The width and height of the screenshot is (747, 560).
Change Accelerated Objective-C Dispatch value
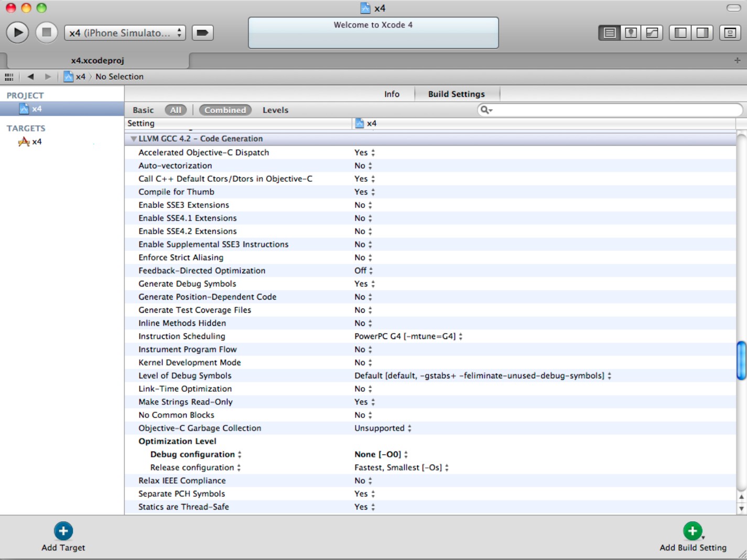[365, 152]
